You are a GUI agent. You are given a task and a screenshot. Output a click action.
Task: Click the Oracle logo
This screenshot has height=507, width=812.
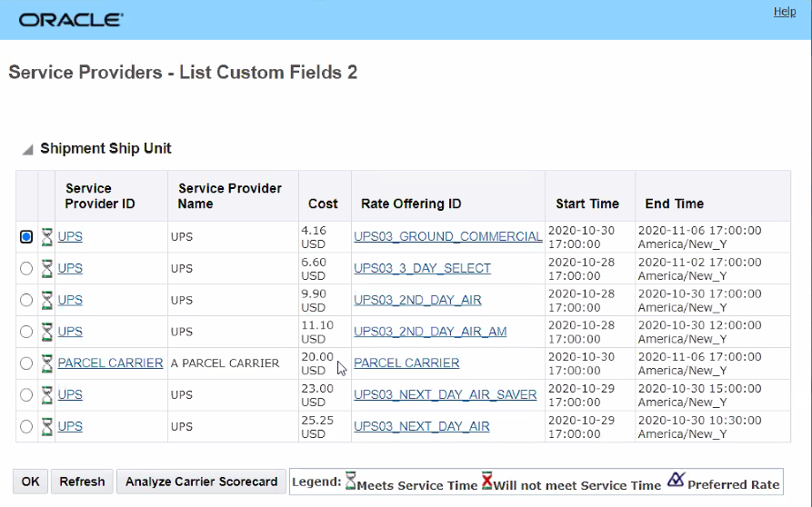[x=71, y=19]
